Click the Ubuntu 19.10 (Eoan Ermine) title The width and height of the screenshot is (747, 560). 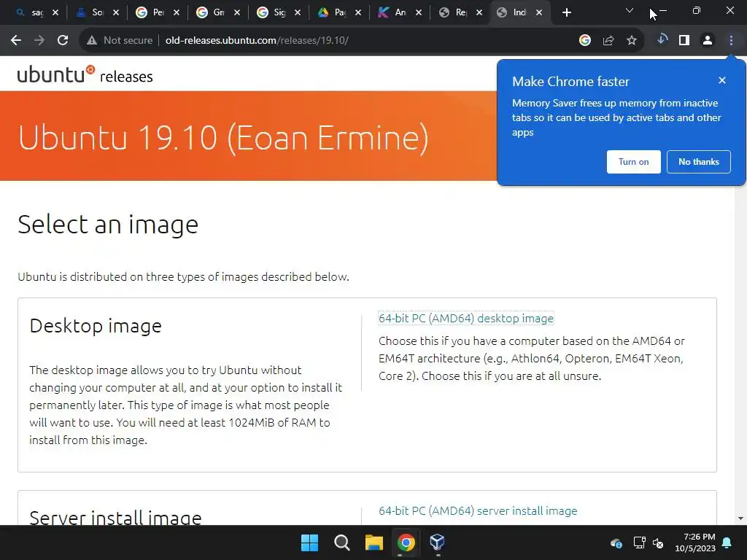coord(223,138)
